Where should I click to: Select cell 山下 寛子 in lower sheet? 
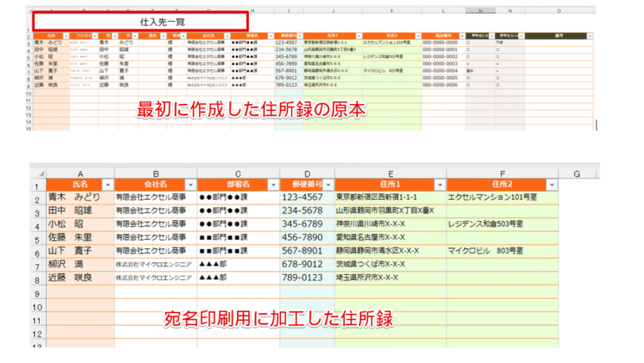(81, 251)
